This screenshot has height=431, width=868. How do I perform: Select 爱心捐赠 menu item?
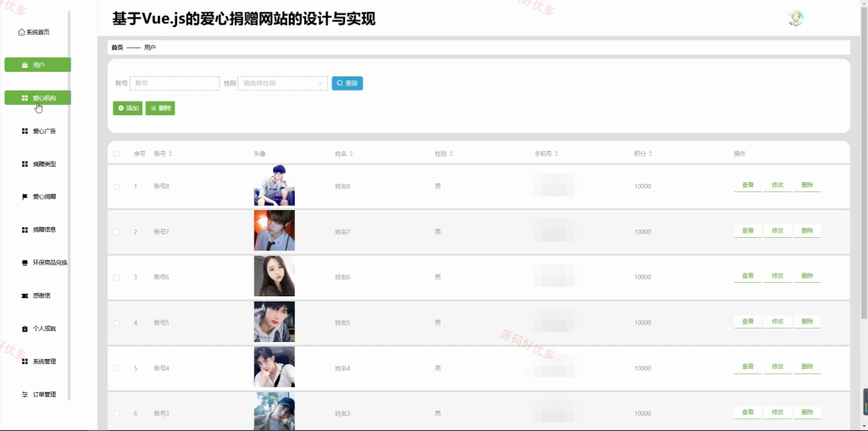(x=37, y=196)
